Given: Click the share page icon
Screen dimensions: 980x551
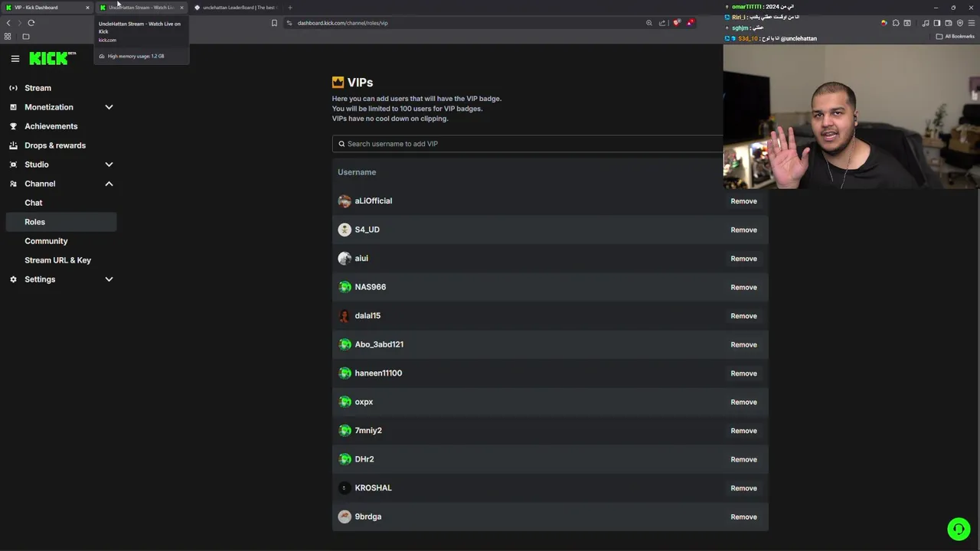Looking at the screenshot, I should [x=662, y=23].
